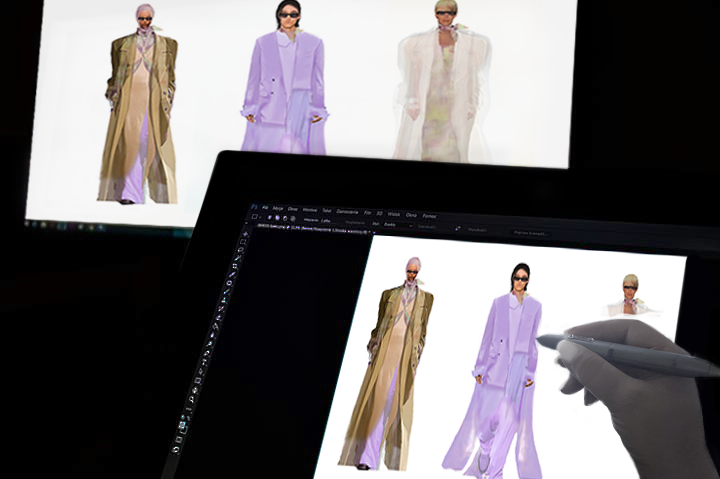Click the select and mask button
720x479 pixels.
530,233
